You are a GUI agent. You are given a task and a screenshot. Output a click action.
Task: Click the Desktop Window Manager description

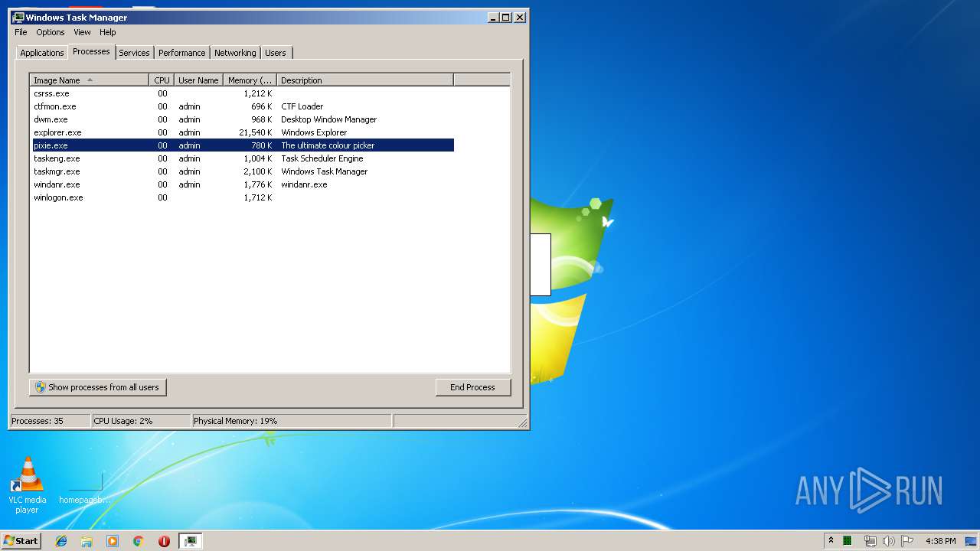pyautogui.click(x=328, y=119)
